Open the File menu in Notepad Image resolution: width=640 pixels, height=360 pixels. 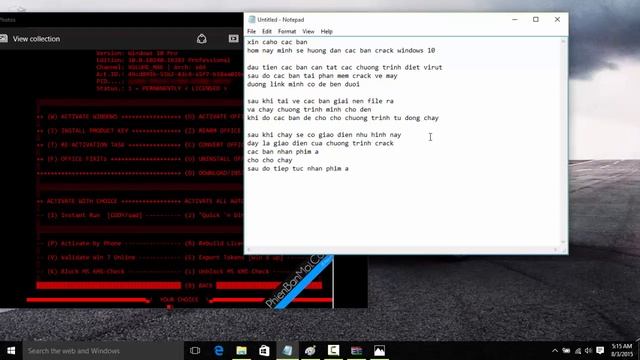(x=251, y=31)
